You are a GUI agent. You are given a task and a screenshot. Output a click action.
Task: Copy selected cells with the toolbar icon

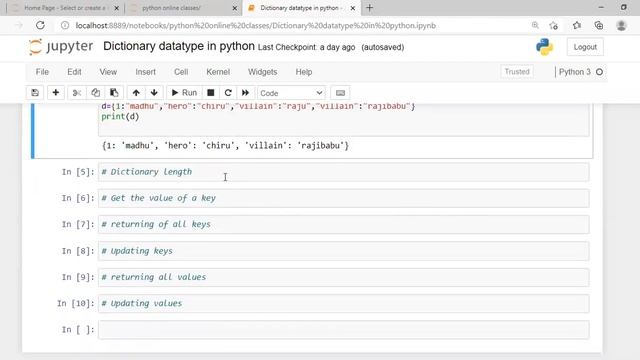coord(96,93)
